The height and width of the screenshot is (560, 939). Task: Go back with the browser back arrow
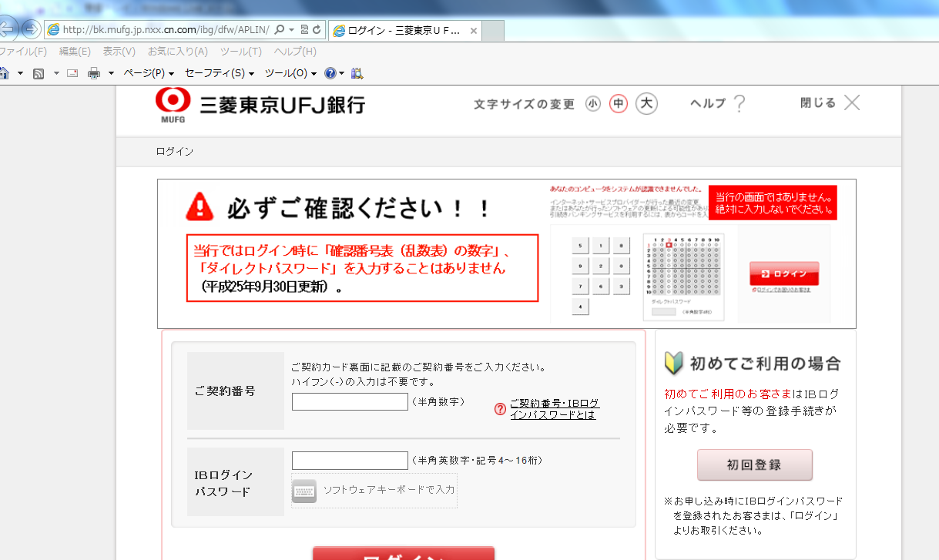[x=6, y=30]
